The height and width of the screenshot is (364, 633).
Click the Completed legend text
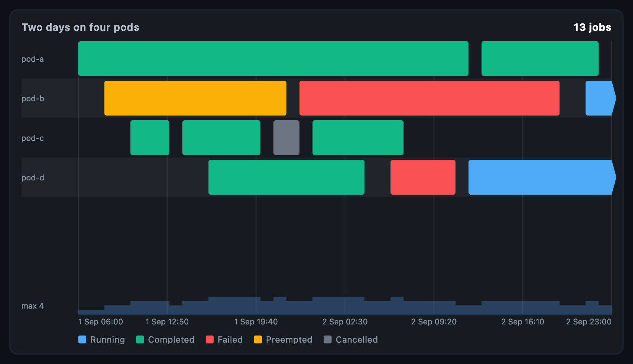(171, 339)
